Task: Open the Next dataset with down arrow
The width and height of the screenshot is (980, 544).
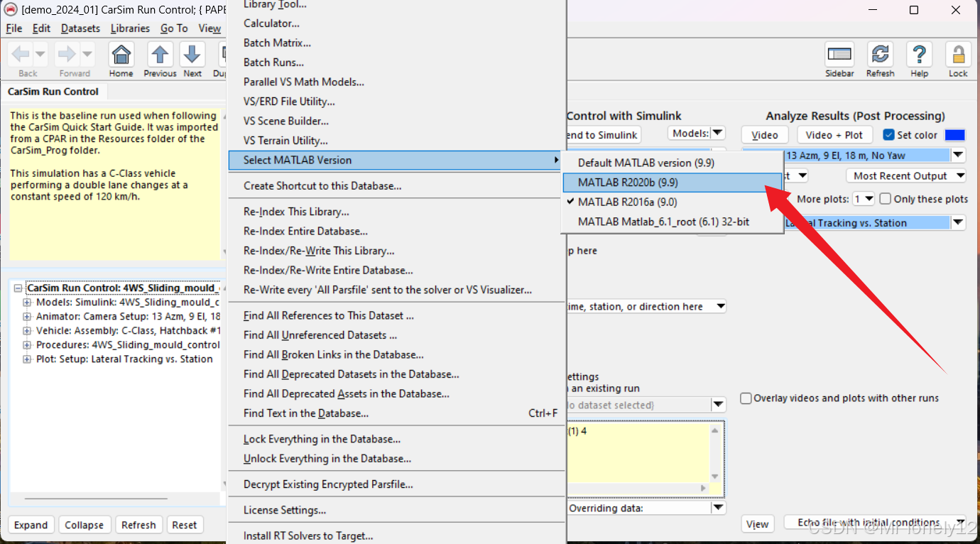Action: [192, 55]
